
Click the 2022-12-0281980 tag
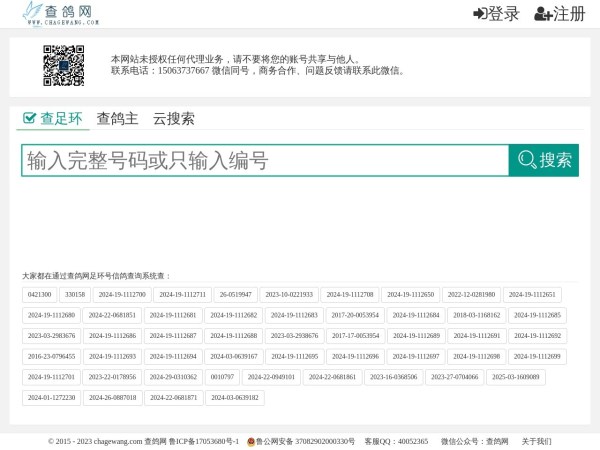[x=471, y=295]
